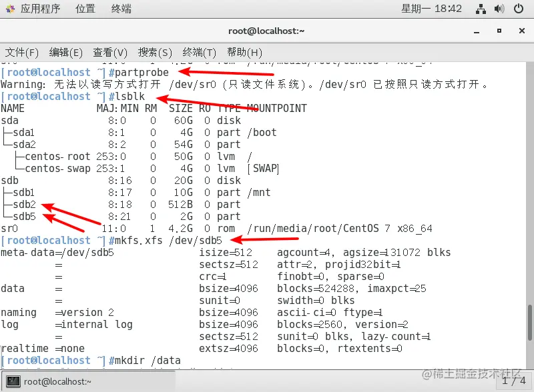The height and width of the screenshot is (392, 534).
Task: Click the window title root@localhost:~
Action: pos(266,31)
